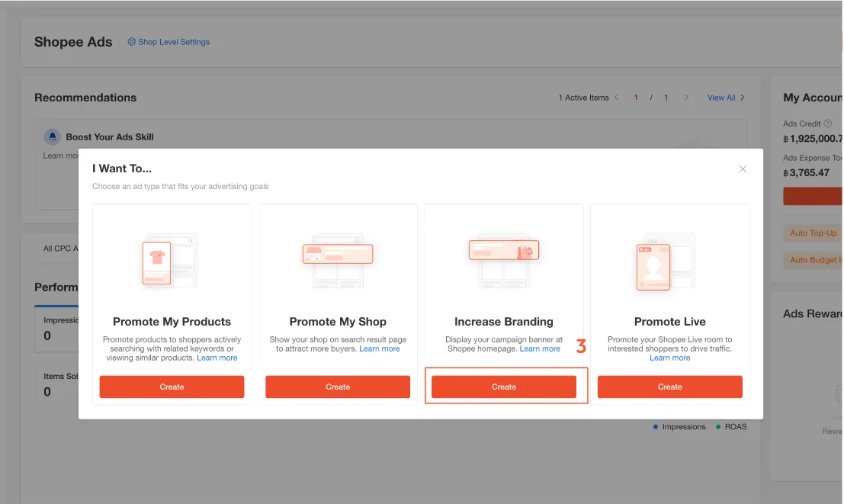
Task: Toggle the ROAS legend item
Action: (731, 426)
